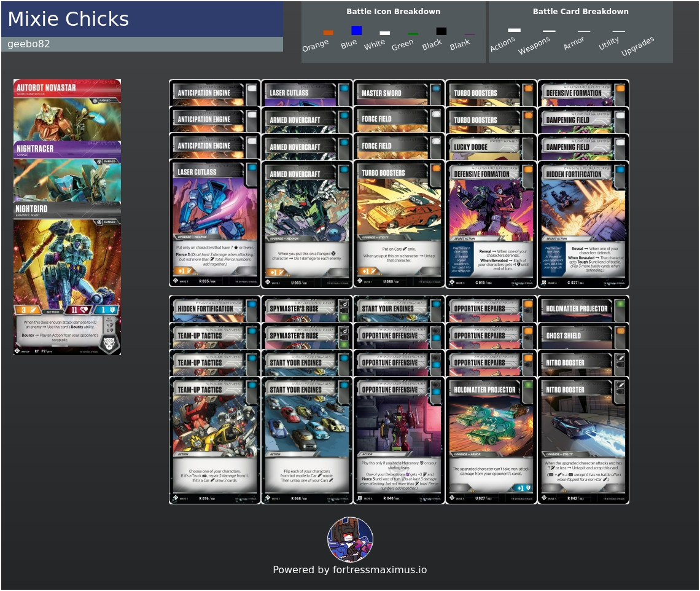
Task: Select the top Anticipation Engine card header
Action: tap(215, 93)
